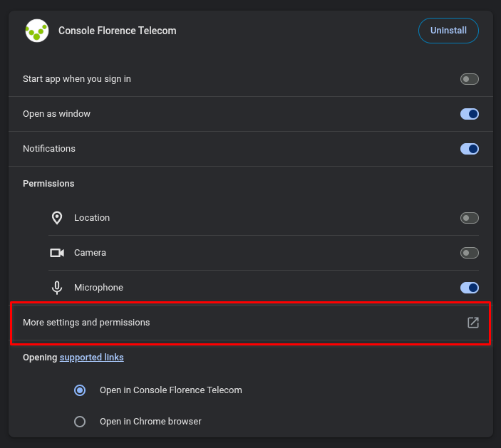Image resolution: width=501 pixels, height=448 pixels.
Task: Click the Console Florence Telecom app logo
Action: tap(37, 31)
